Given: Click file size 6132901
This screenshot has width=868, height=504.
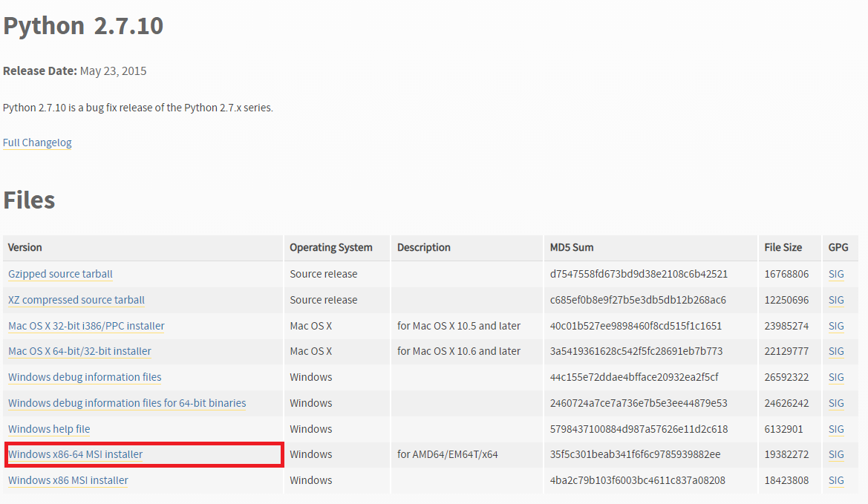Looking at the screenshot, I should click(783, 429).
